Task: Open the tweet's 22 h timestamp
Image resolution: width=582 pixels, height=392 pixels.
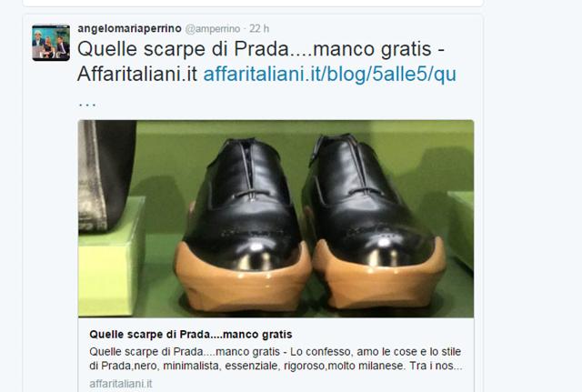Action: [x=258, y=28]
